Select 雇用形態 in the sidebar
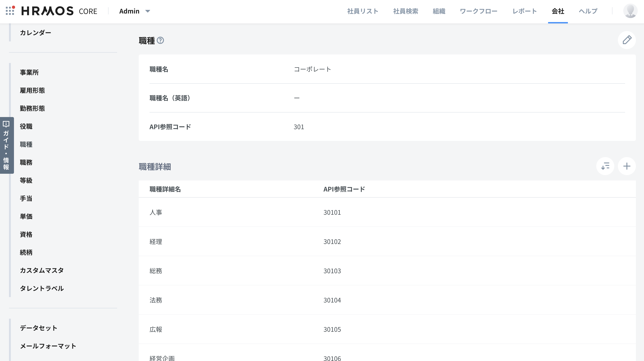The image size is (644, 361). (32, 90)
